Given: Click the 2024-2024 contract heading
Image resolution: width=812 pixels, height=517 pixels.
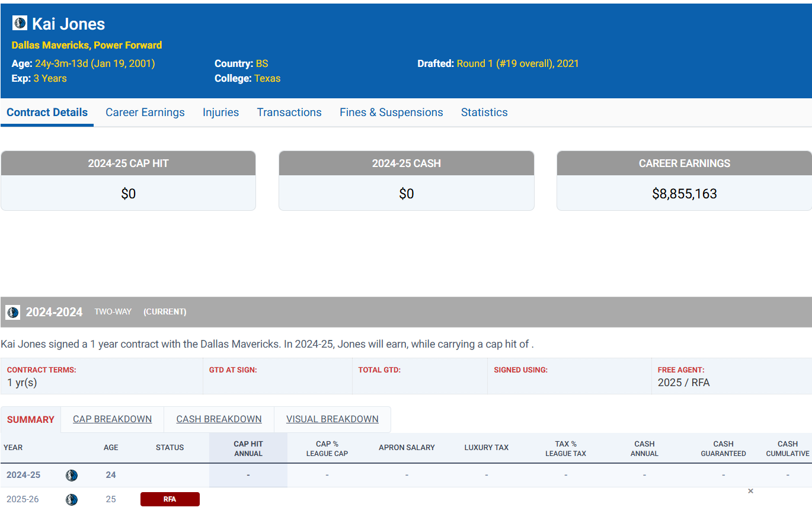Looking at the screenshot, I should 54,312.
